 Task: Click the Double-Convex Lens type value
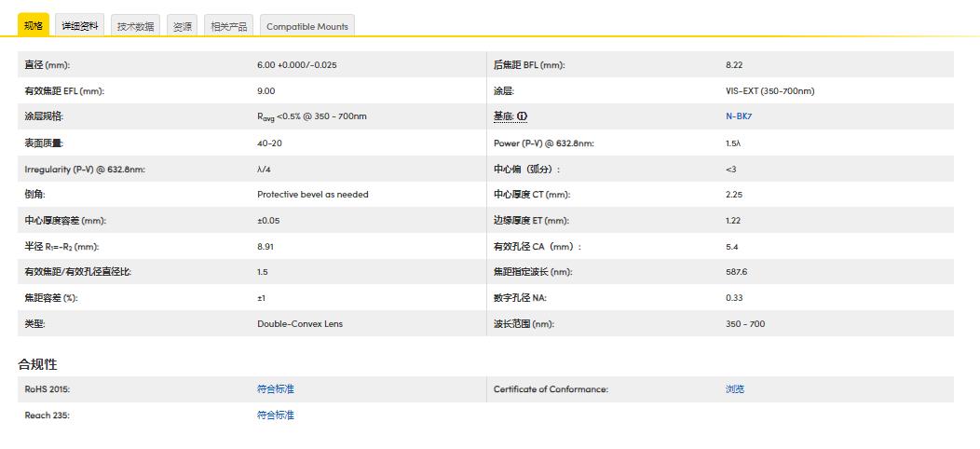tap(300, 324)
